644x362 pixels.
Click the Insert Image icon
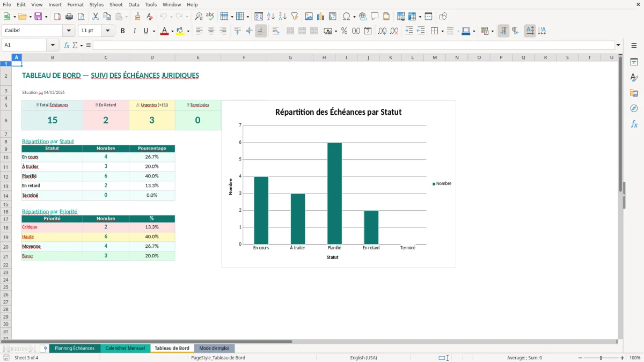[309, 17]
